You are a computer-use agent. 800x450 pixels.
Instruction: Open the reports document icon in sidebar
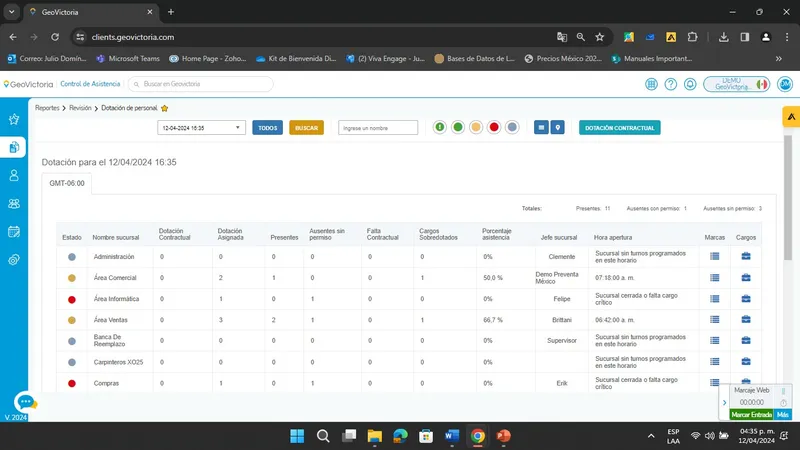click(14, 147)
